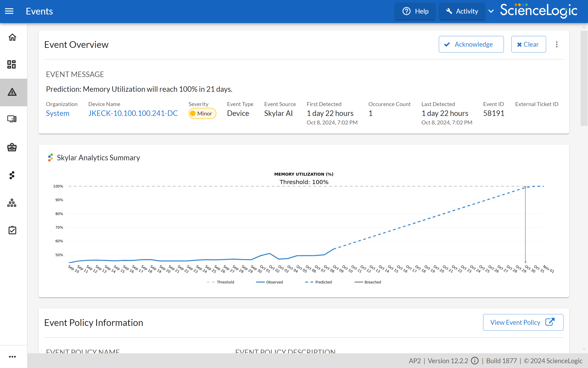Open the three-dot more menu in sidebar
The height and width of the screenshot is (368, 588).
coord(12,357)
